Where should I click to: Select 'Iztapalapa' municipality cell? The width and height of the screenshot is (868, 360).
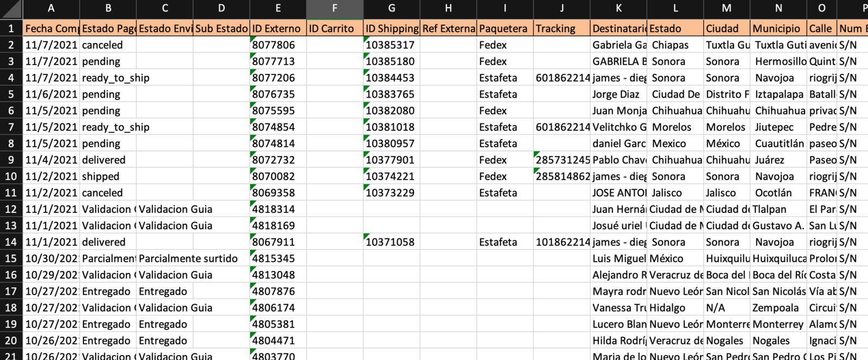click(778, 94)
